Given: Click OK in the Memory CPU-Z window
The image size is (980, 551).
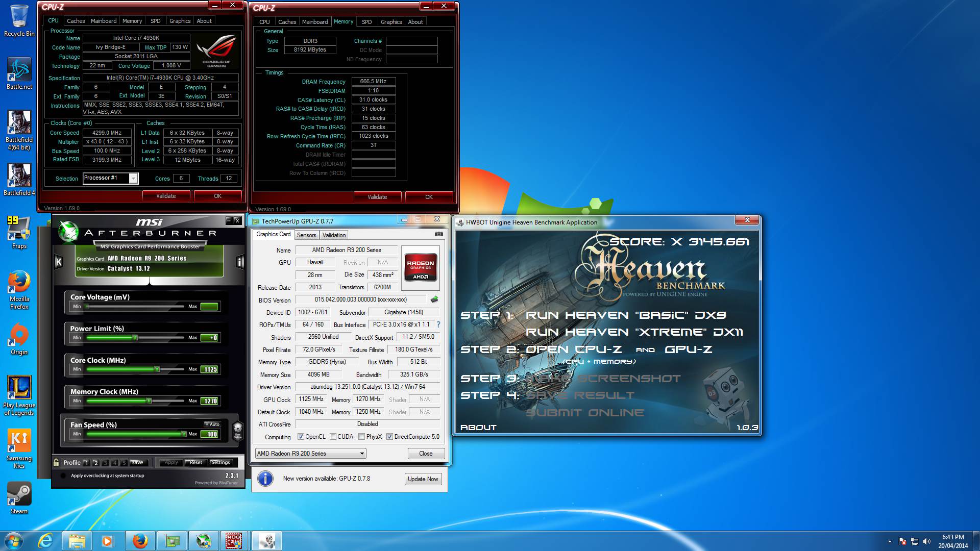Looking at the screenshot, I should pos(429,197).
